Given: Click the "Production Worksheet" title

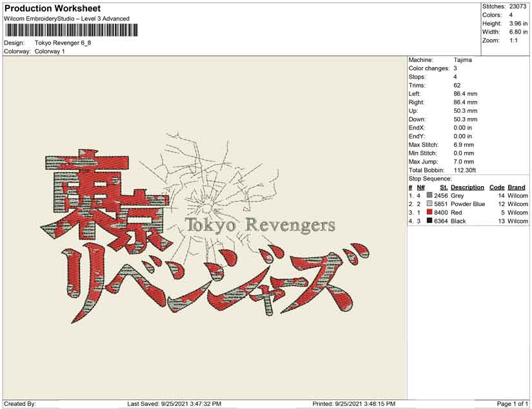Looking at the screenshot, I should pyautogui.click(x=52, y=8).
